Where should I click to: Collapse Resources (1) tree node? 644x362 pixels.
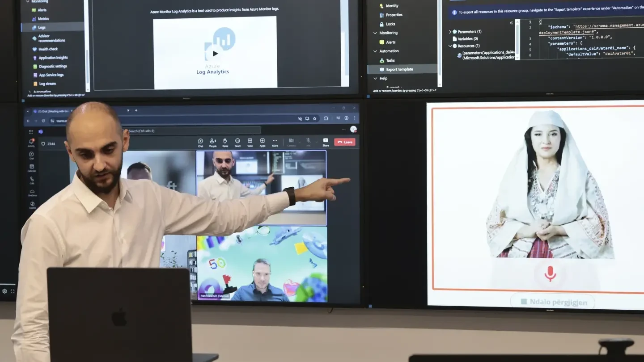pos(450,46)
